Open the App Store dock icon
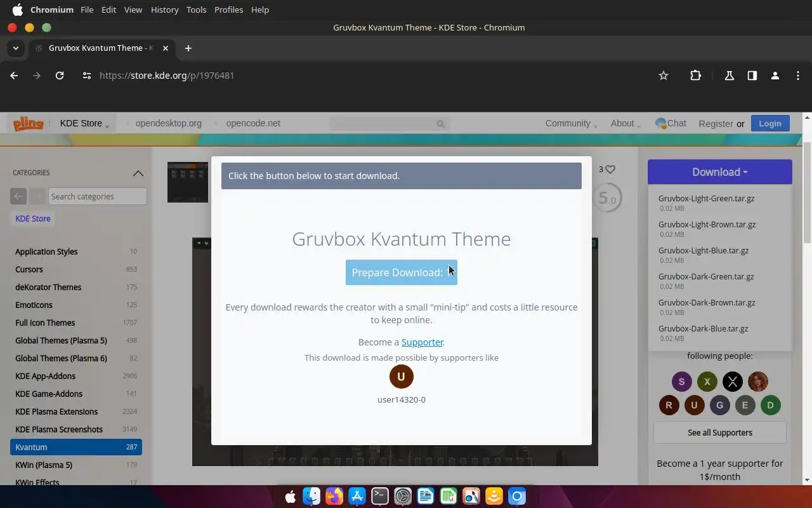812x508 pixels. [x=357, y=496]
